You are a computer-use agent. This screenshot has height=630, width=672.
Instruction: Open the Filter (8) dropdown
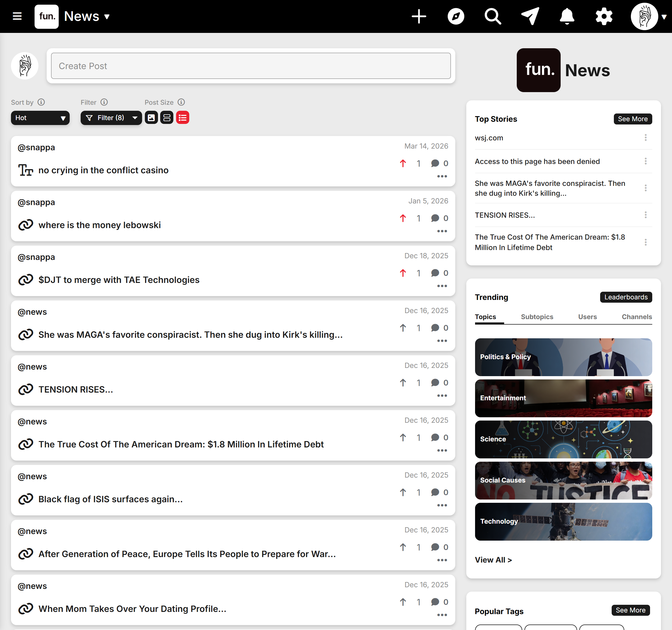pos(111,118)
